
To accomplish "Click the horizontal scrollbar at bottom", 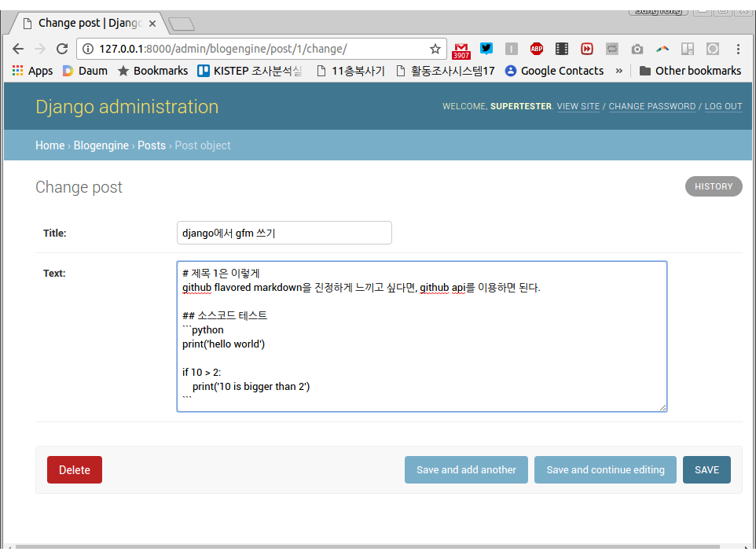I will click(x=368, y=546).
